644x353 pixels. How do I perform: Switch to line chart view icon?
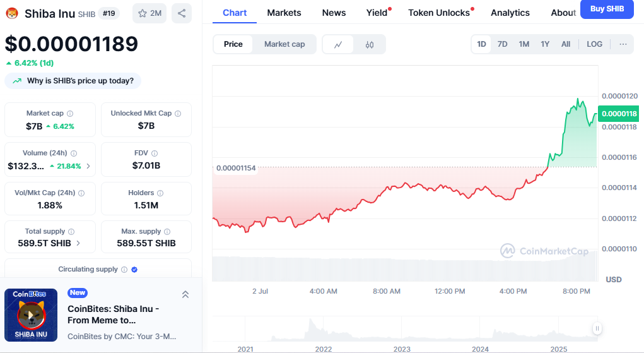coord(338,44)
